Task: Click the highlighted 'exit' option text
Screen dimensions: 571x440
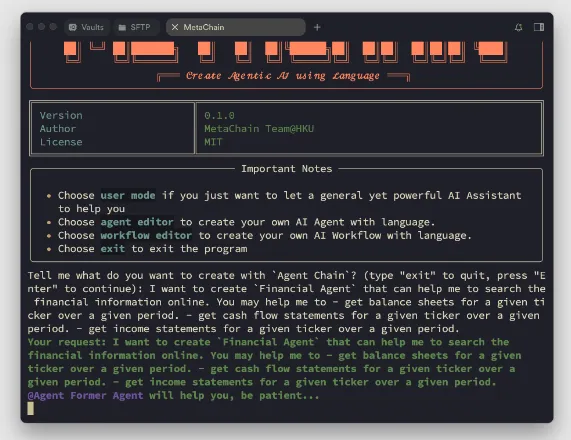Action: point(113,248)
